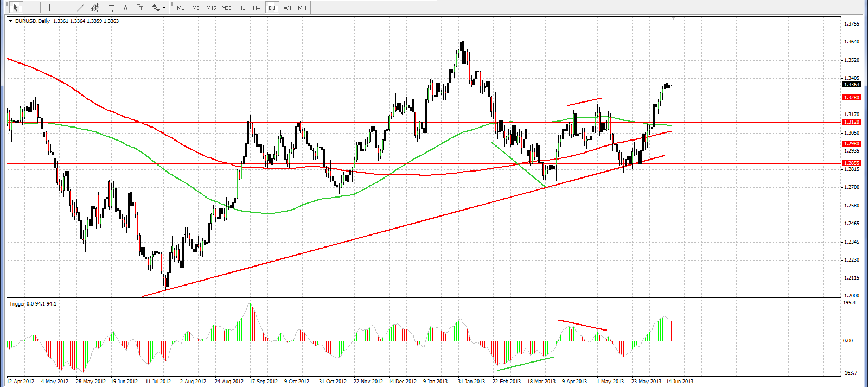Click the 17 Sep 2012 date label
868x387 pixels.
(x=264, y=382)
